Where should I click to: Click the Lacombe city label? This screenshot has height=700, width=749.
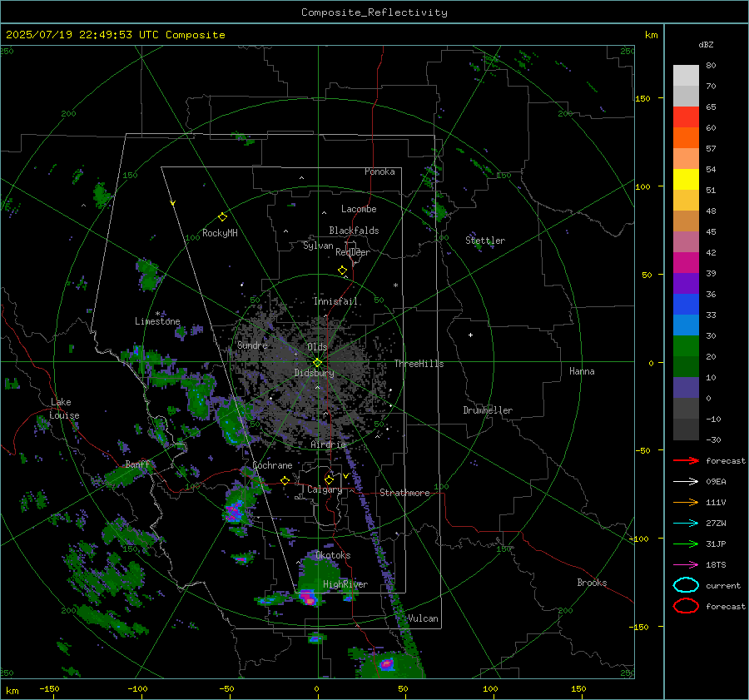[359, 209]
